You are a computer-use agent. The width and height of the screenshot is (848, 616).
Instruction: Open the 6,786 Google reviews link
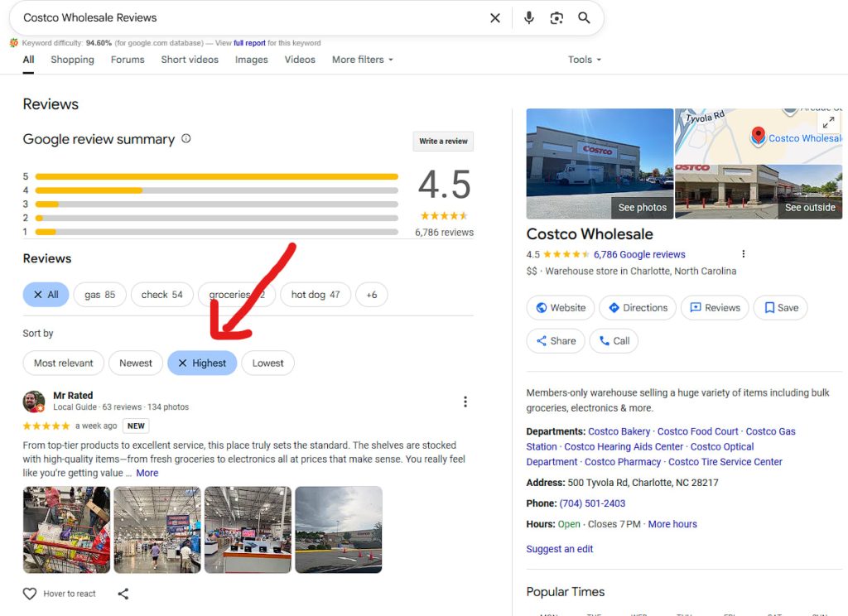tap(639, 254)
